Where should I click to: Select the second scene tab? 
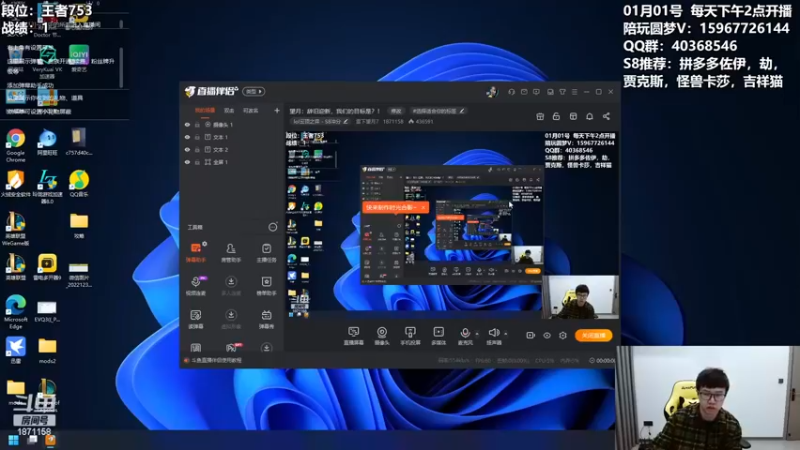[x=229, y=110]
